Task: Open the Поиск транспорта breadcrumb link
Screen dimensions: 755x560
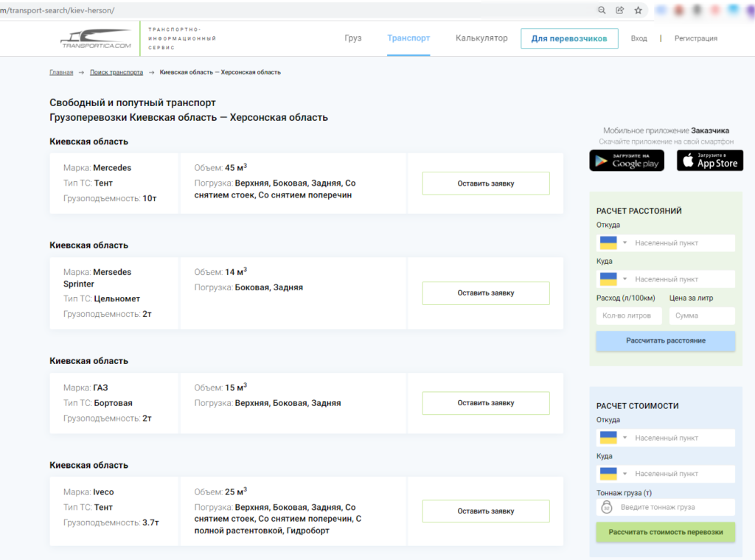Action: click(116, 72)
